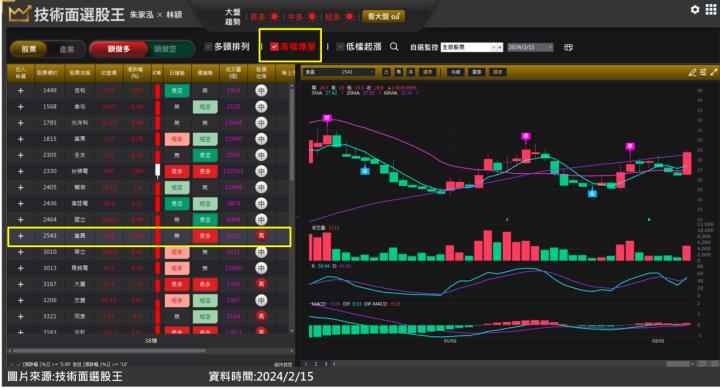Screen dimensions: 720x390
Task: Uncheck the red 高檔爆量 checkbox
Action: 274,46
